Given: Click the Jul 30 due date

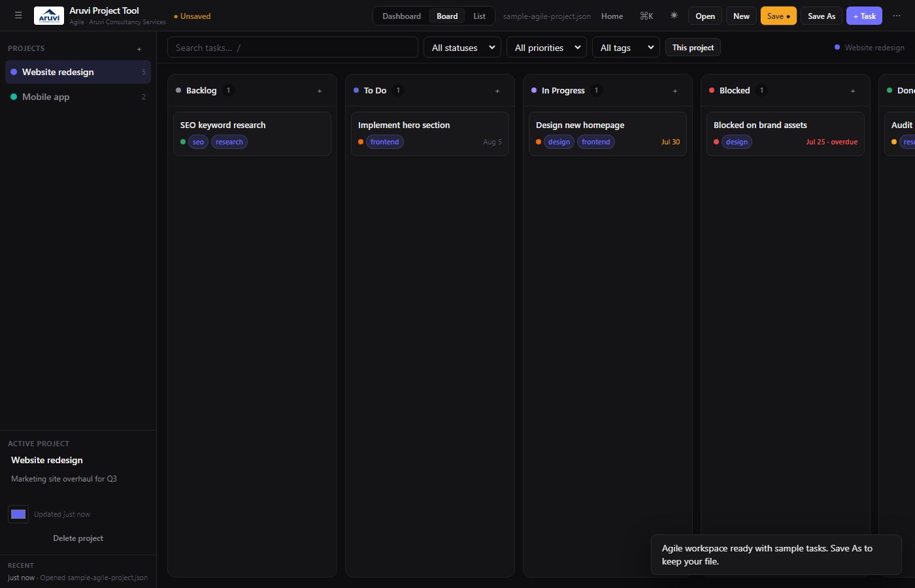Looking at the screenshot, I should [671, 142].
